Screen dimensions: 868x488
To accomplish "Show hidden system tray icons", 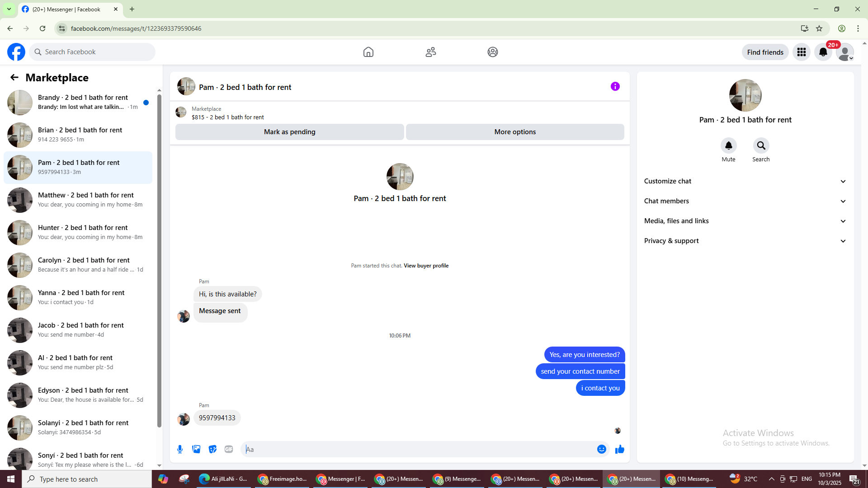I will click(x=771, y=479).
